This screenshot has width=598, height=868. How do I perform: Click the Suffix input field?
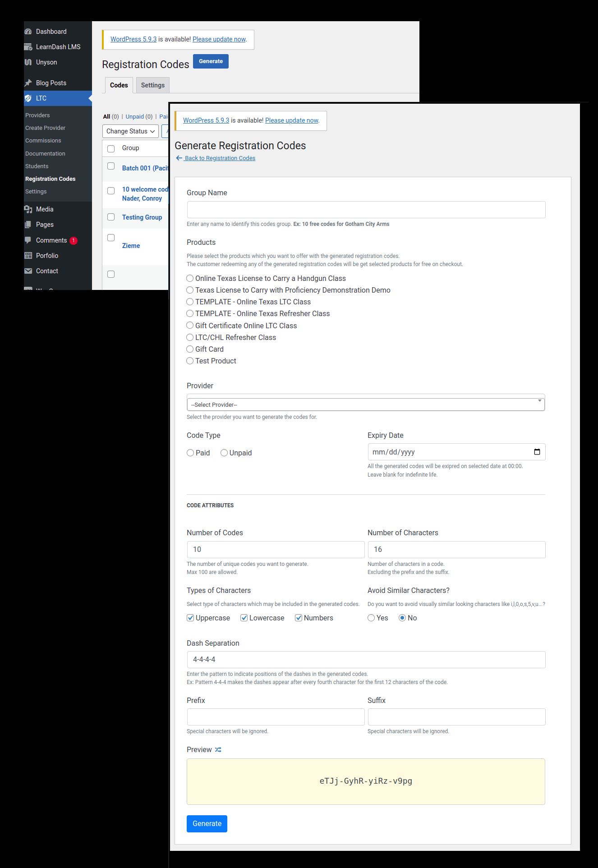(x=457, y=717)
